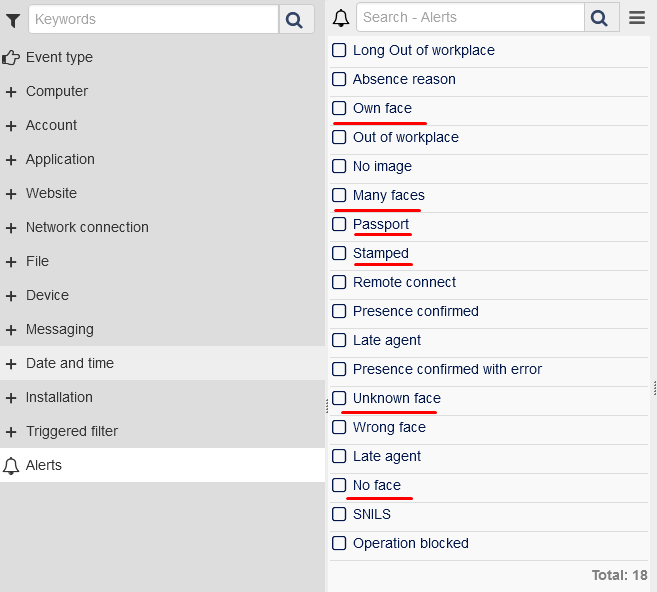Click the Keywords search magnifier button

[x=294, y=19]
